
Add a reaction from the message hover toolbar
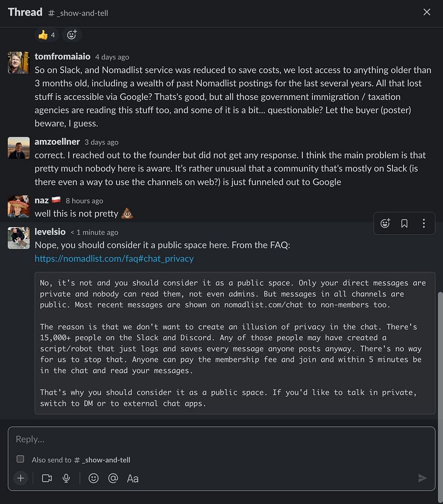[385, 223]
